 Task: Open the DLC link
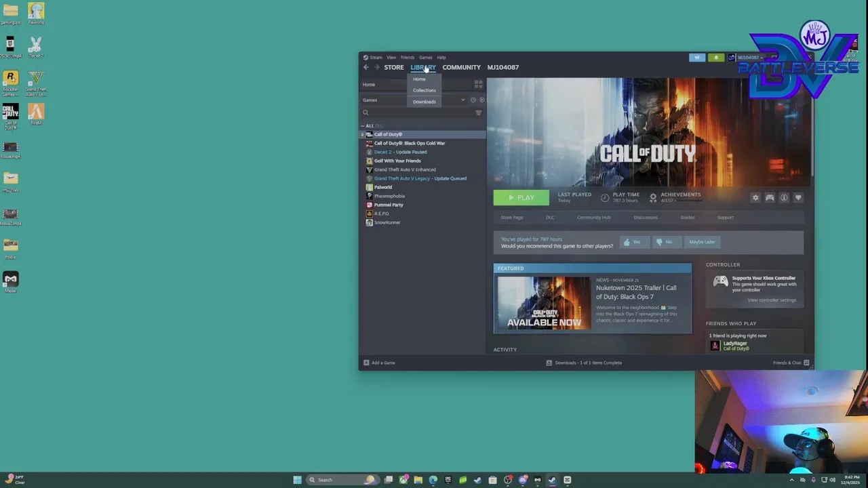(550, 218)
